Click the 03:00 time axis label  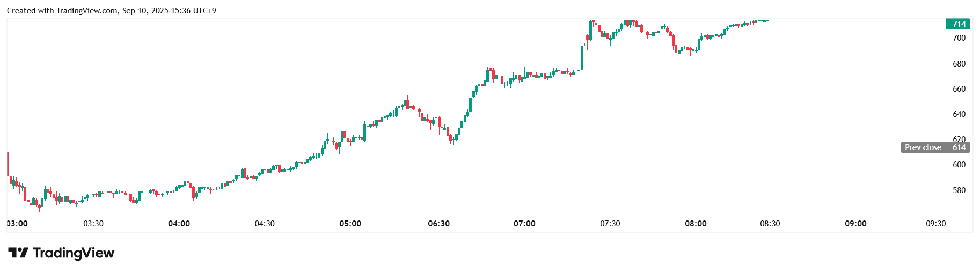pos(17,224)
